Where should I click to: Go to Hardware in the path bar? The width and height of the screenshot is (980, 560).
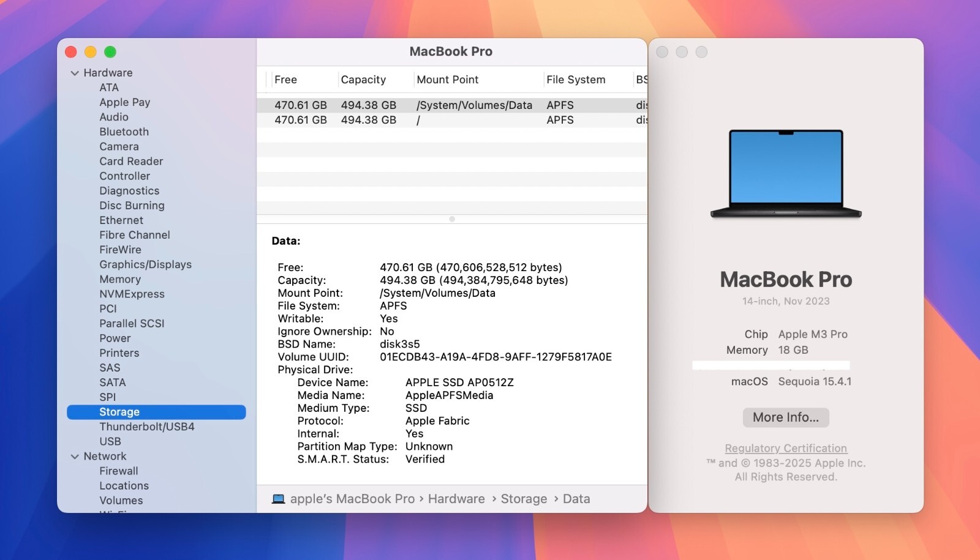(456, 499)
